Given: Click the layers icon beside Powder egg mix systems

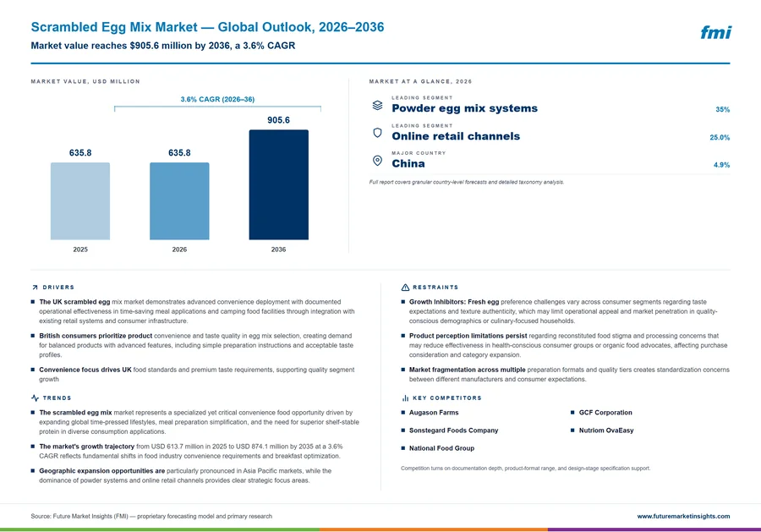Looking at the screenshot, I should 377,106.
